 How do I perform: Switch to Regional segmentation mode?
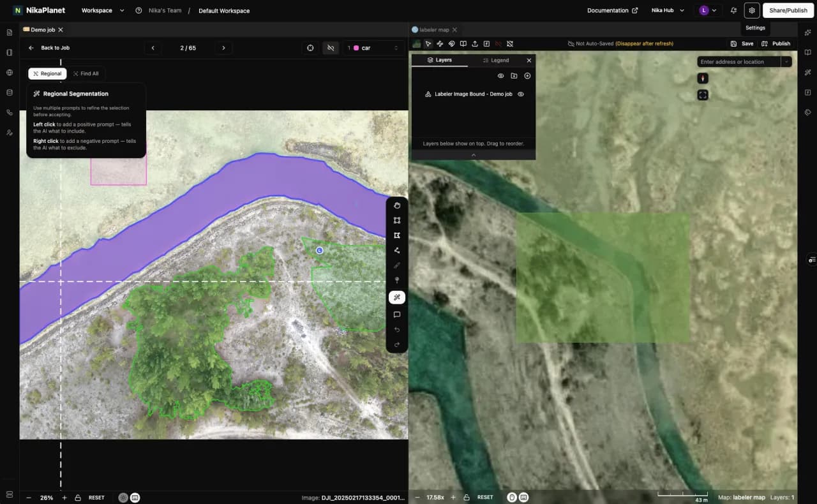tap(47, 73)
